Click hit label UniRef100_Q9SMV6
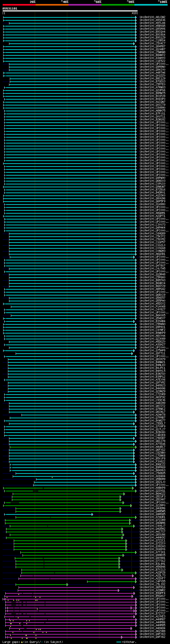This screenshot has height=644, width=170. pyautogui.click(x=152, y=29)
